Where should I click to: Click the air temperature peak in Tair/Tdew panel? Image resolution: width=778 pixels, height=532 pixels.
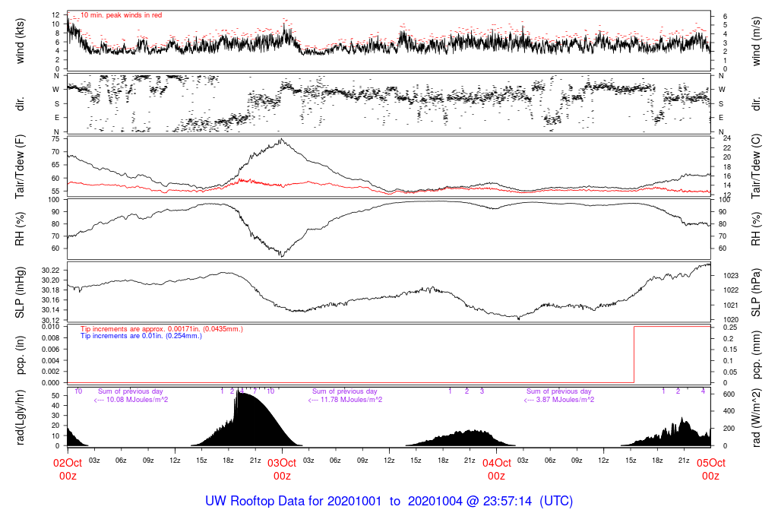282,139
